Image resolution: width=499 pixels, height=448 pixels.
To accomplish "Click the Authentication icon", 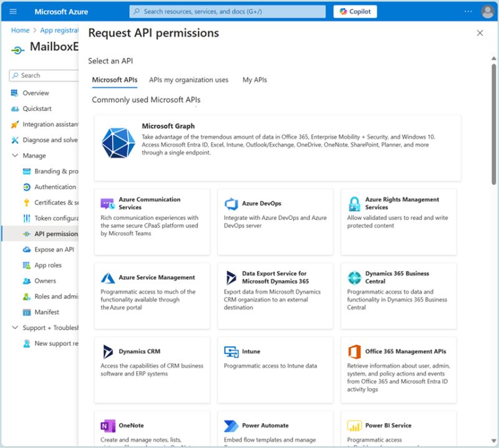I will 27,187.
